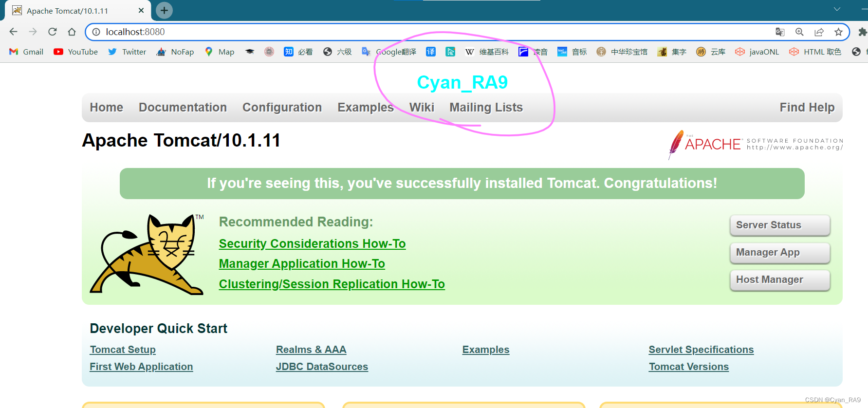Image resolution: width=868 pixels, height=408 pixels.
Task: Close the Apache Tomcat/10.1.11 tab
Action: click(141, 10)
